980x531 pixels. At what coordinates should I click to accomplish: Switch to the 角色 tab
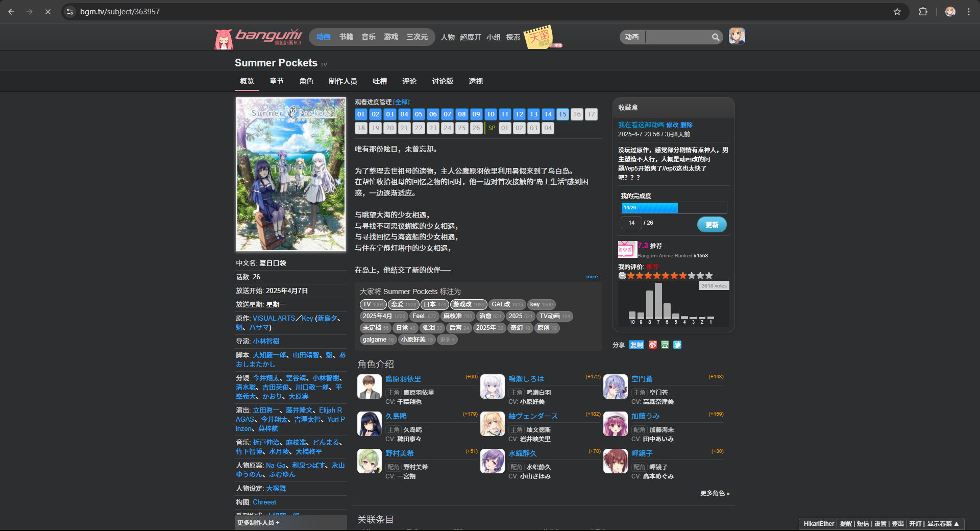(x=306, y=81)
